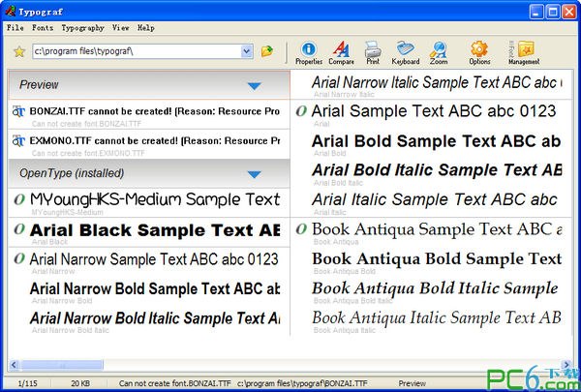Select Book Antiqua Bold Sample Text row

click(431, 262)
